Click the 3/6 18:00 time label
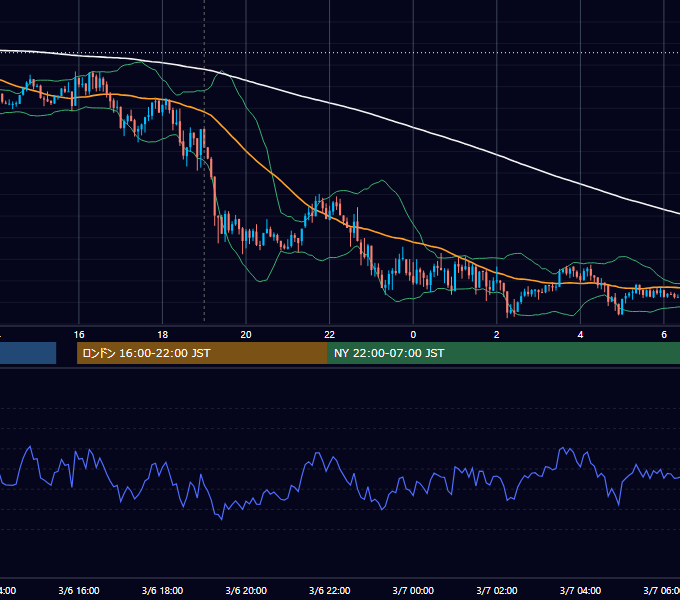Screen dimensions: 680x600 (x=162, y=590)
